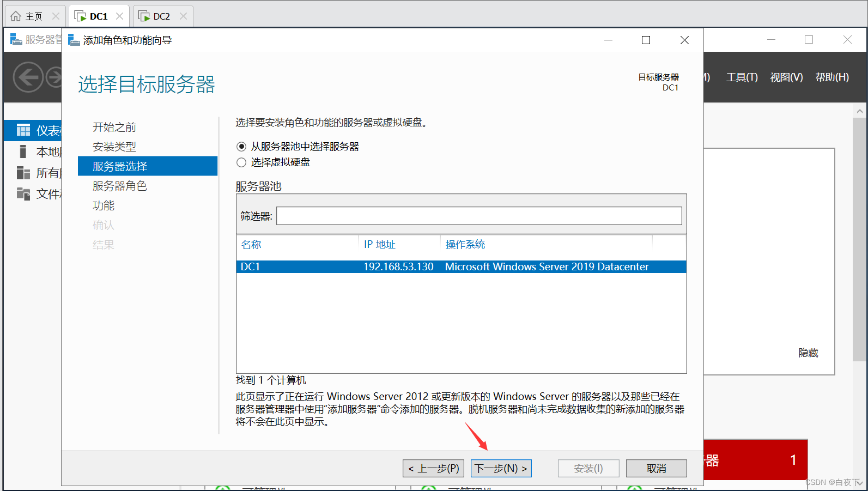Image resolution: width=868 pixels, height=491 pixels.
Task: Click the Server Manager back arrow icon
Action: click(x=28, y=77)
